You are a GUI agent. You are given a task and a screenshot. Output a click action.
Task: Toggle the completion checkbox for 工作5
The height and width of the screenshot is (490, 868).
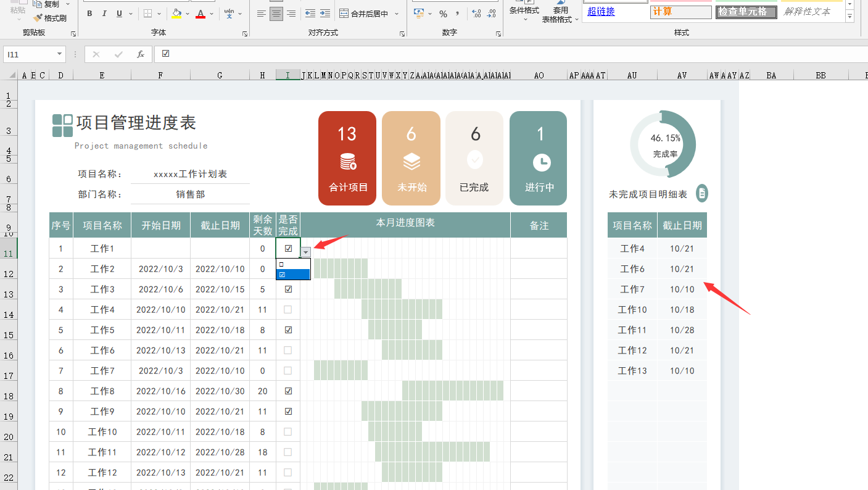pos(288,330)
